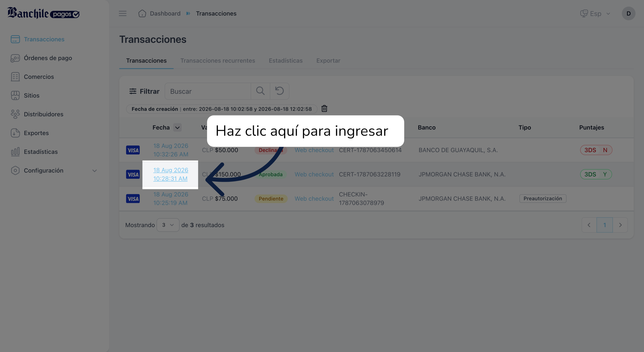Open Exportes in the sidebar
This screenshot has height=352, width=644.
30,133
